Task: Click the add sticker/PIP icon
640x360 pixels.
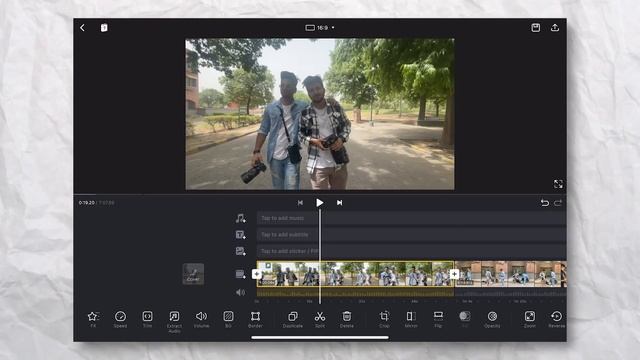Action: tap(240, 251)
